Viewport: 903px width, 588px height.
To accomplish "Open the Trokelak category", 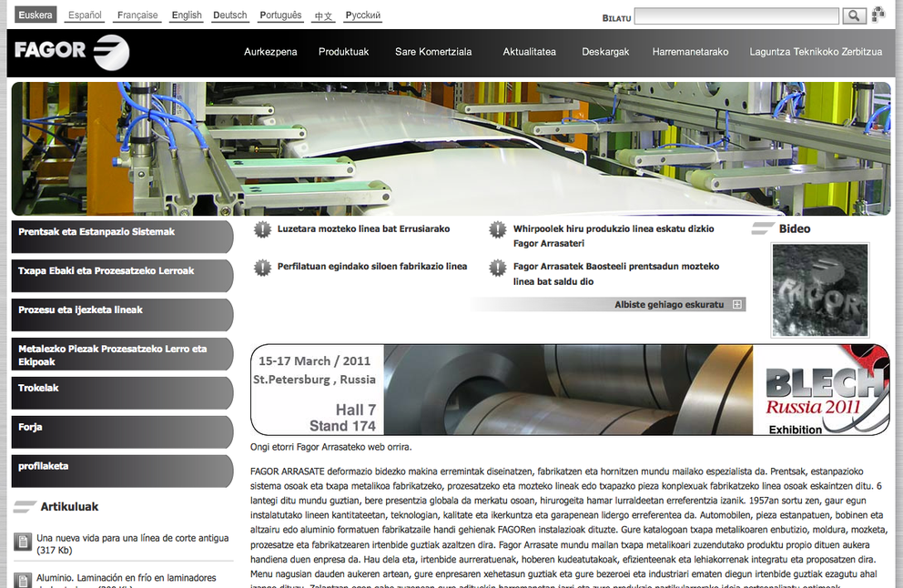I will pyautogui.click(x=122, y=393).
